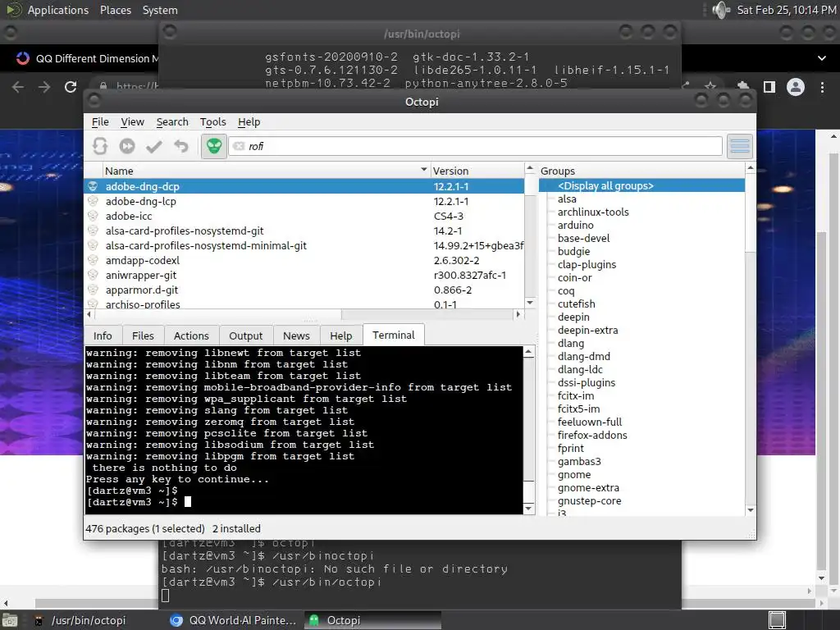Open the Tools menu in Octopi

click(212, 122)
